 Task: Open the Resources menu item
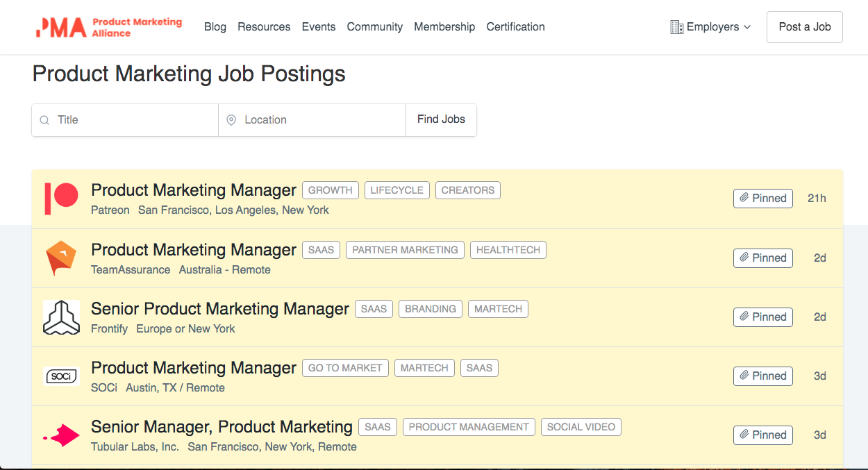264,27
